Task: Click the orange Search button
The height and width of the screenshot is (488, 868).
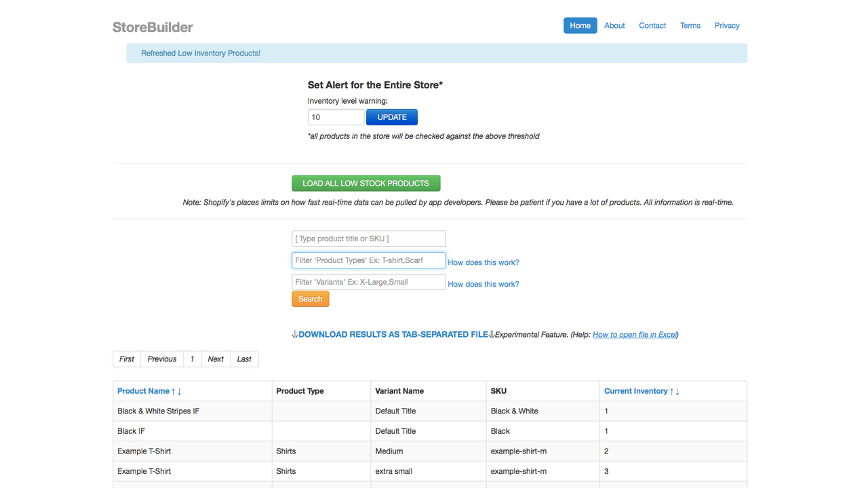Action: click(311, 299)
